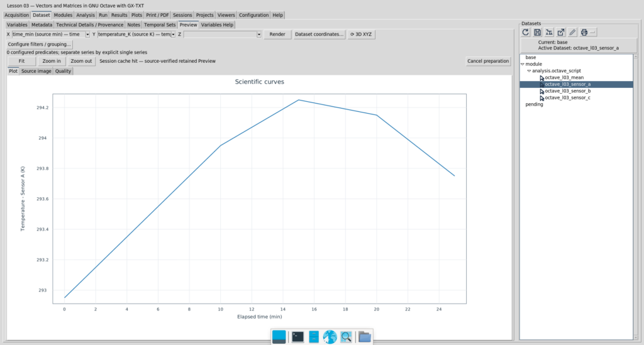The width and height of the screenshot is (644, 345).
Task: Open the folder icon in the dock
Action: pos(364,337)
